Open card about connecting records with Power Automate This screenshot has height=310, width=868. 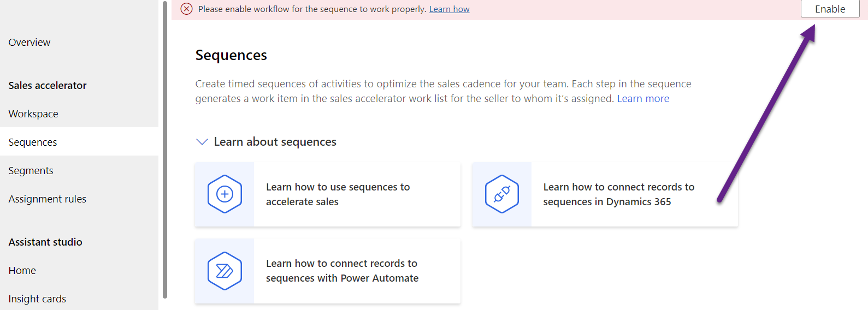(342, 271)
